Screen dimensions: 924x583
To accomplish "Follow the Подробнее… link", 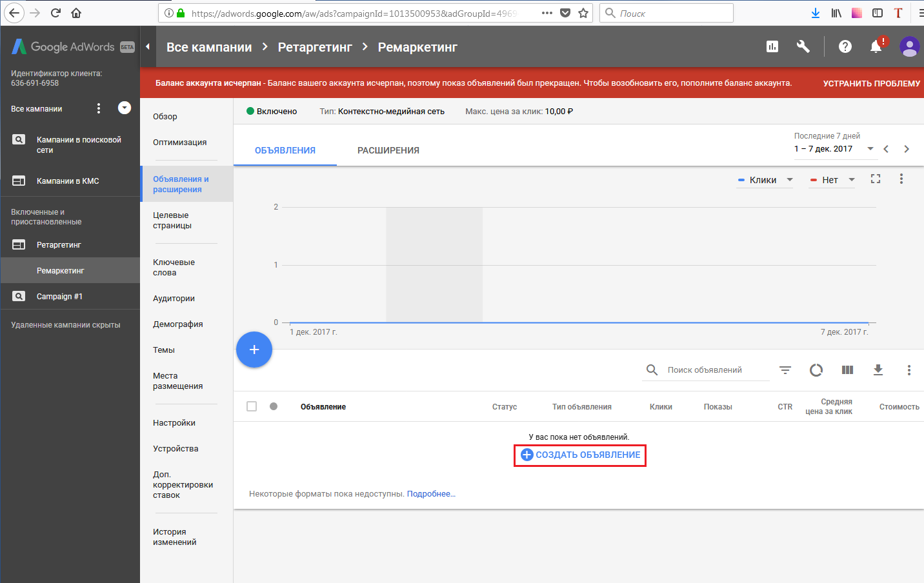I will [431, 494].
